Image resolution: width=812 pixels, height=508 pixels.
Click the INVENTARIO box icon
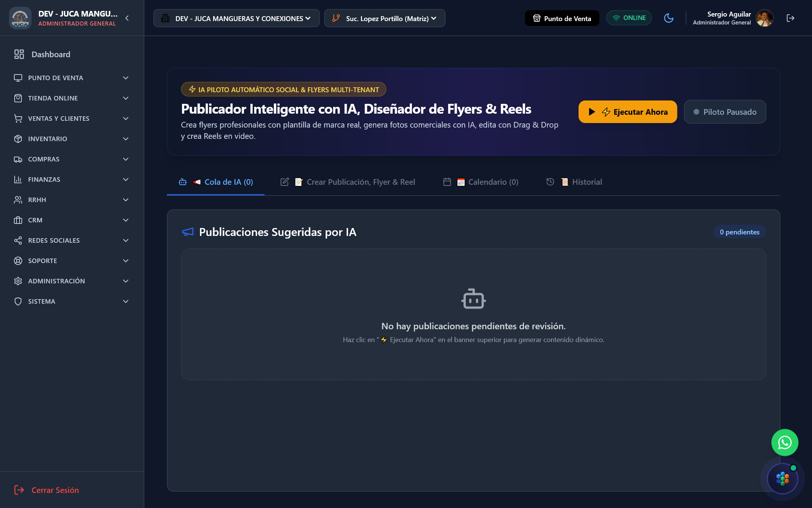click(x=18, y=139)
